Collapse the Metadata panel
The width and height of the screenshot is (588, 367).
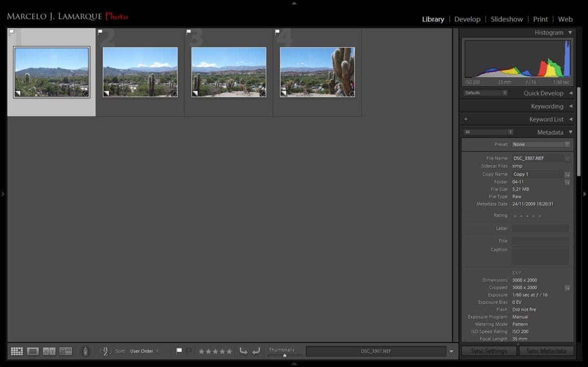pyautogui.click(x=570, y=132)
